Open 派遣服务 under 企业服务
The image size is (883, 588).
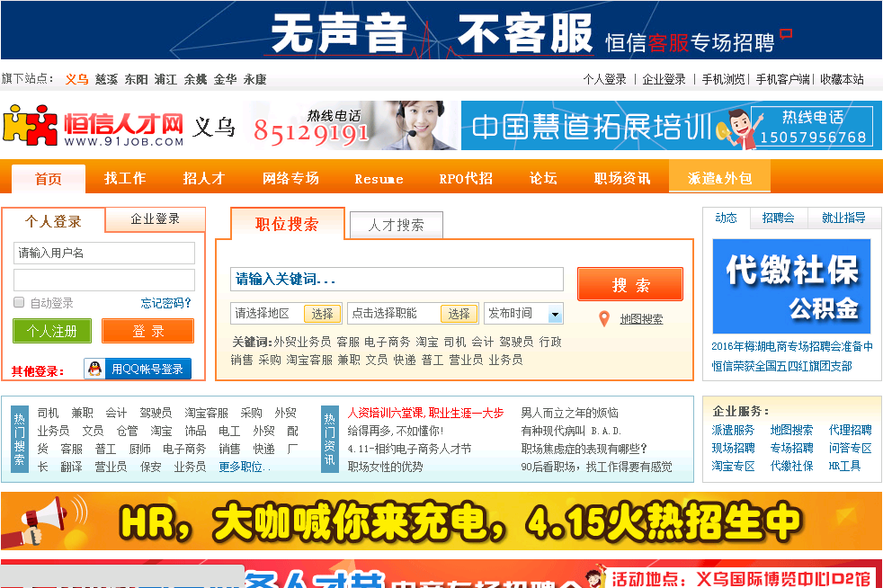733,431
